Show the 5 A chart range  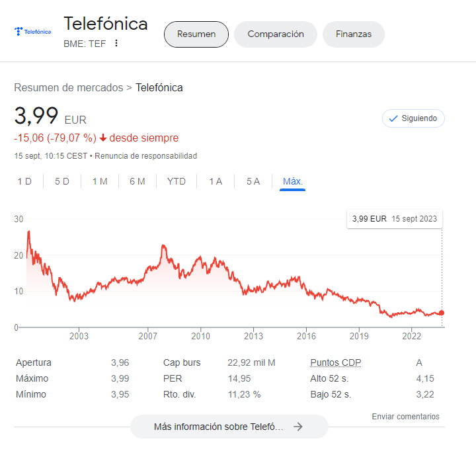coord(253,182)
